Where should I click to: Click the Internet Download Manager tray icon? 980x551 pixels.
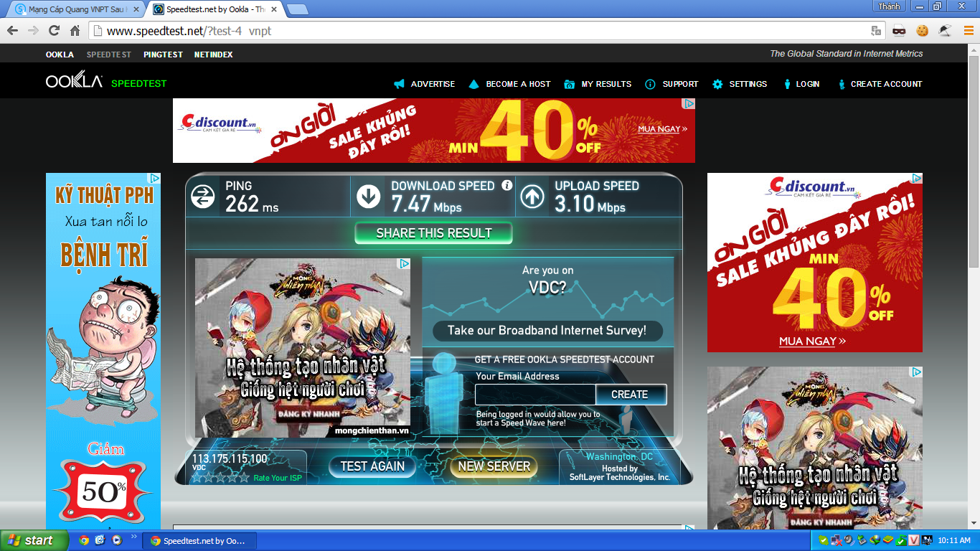[x=874, y=540]
